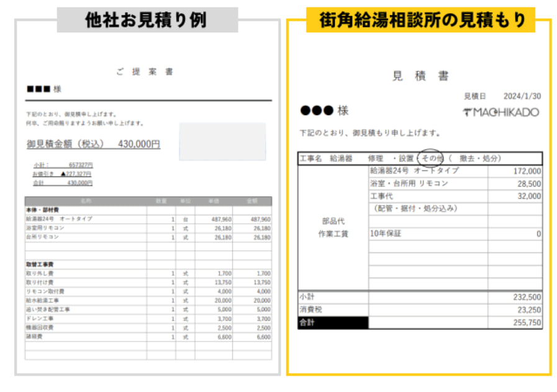Click the three black circles before 様
557x392 pixels.
316,111
